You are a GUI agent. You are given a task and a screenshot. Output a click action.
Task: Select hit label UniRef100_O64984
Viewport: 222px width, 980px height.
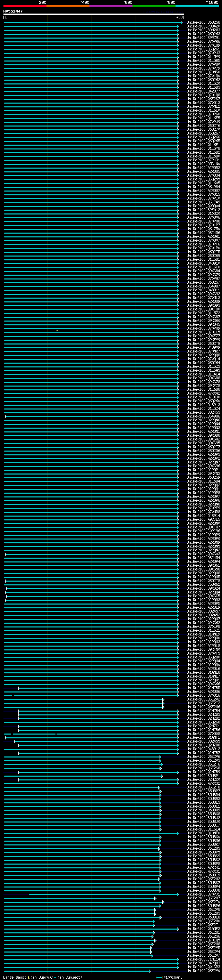(x=203, y=187)
